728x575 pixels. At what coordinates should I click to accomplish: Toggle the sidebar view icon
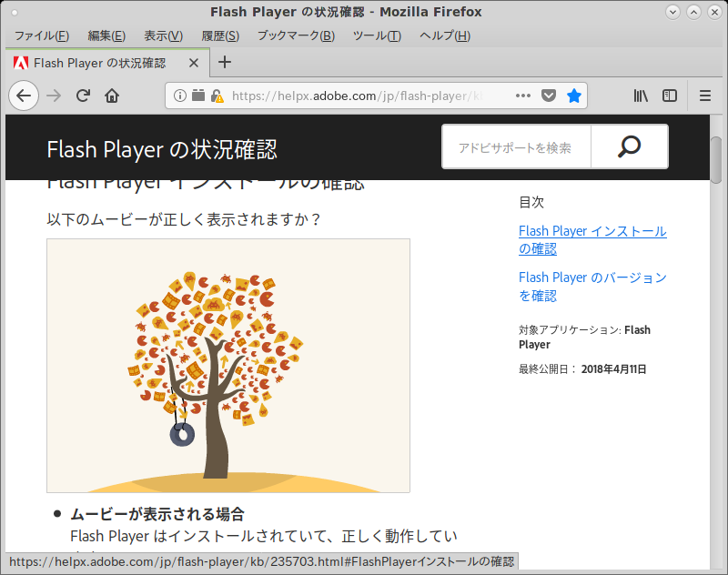click(670, 96)
